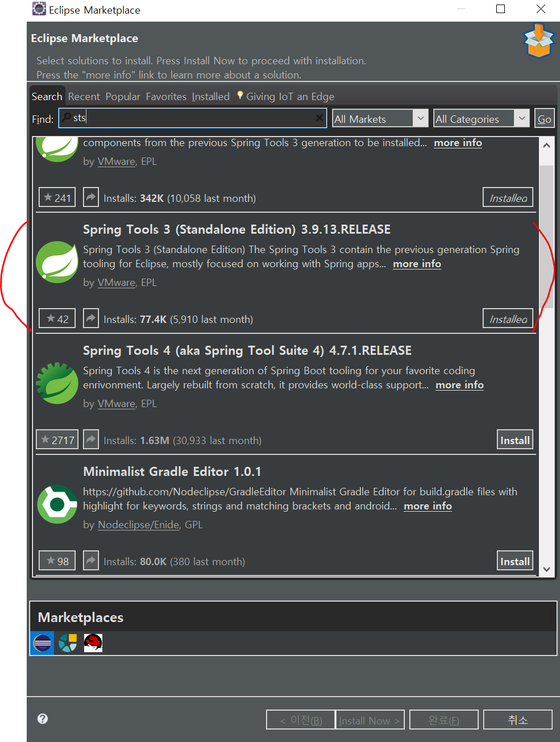Favorite Spring Tools 3 Standalone with 42 stars
Image resolution: width=560 pixels, height=742 pixels.
coord(57,318)
